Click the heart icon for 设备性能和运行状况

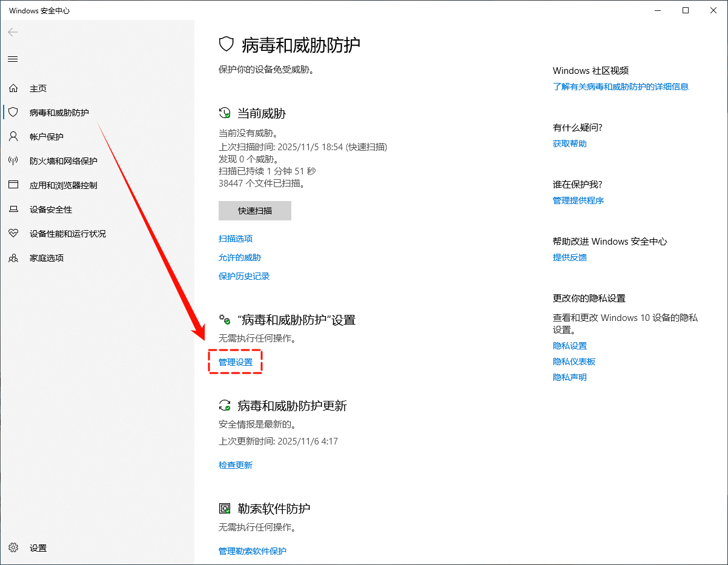pyautogui.click(x=13, y=234)
